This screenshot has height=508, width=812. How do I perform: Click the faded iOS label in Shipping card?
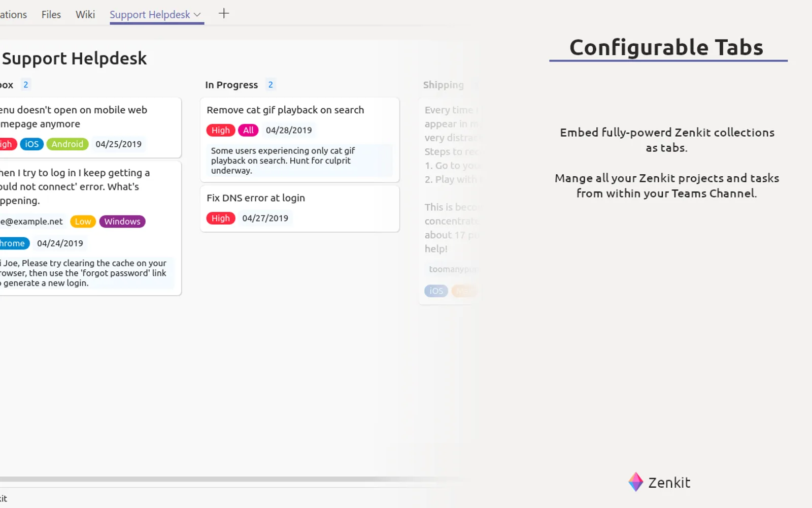click(x=436, y=291)
